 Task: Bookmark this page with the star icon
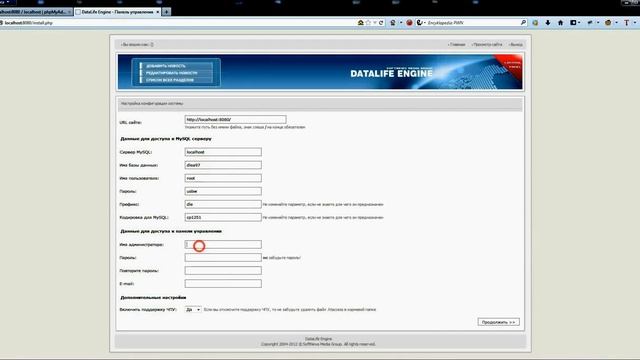click(x=368, y=23)
